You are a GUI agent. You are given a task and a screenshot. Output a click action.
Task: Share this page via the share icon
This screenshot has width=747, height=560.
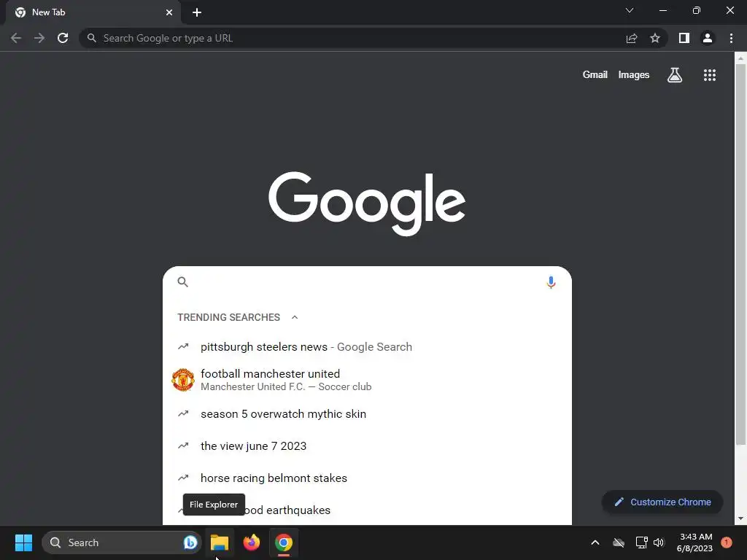point(632,38)
